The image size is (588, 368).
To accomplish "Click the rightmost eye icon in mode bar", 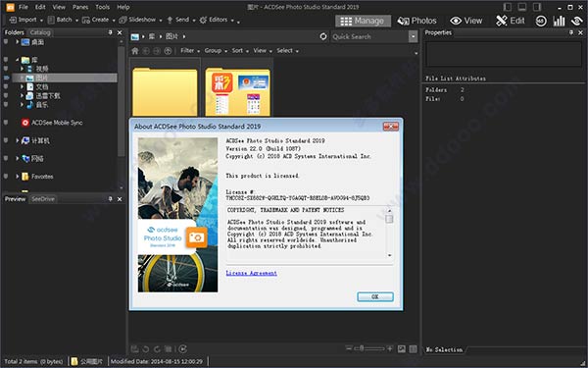I will pyautogui.click(x=577, y=21).
